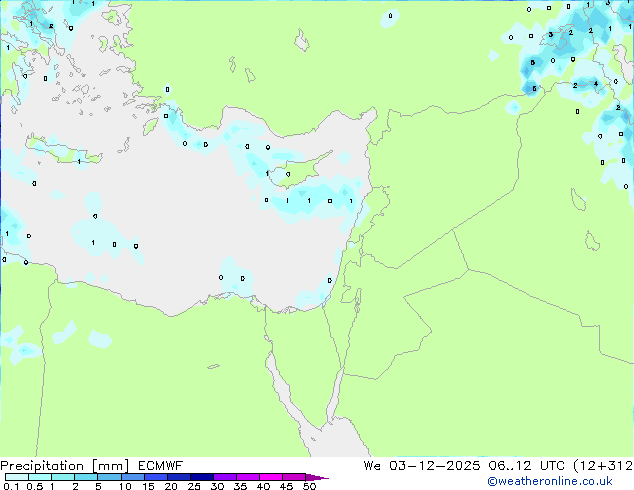Click the '06..12 UTC' time range text
Image resolution: width=634 pixels, height=490 pixels.
526,466
